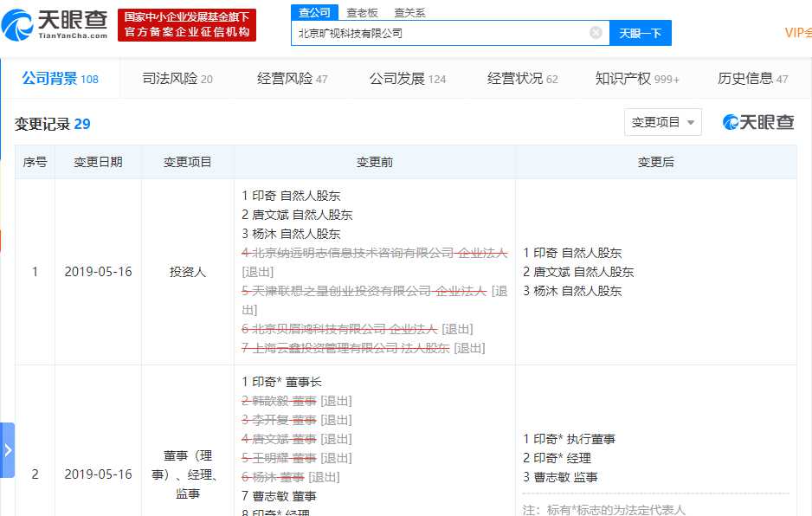The height and width of the screenshot is (516, 812).
Task: Show the 历史信息 section tab
Action: (x=752, y=79)
